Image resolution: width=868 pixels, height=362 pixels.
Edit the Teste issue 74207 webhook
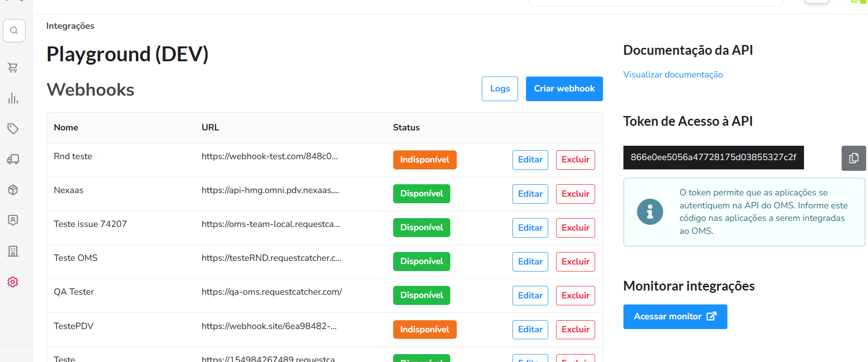click(530, 228)
